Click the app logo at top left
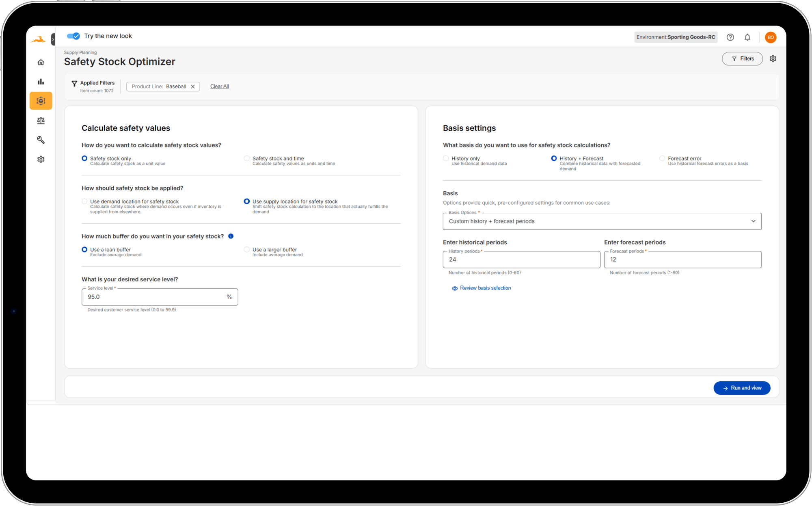The height and width of the screenshot is (506, 812). [x=38, y=39]
